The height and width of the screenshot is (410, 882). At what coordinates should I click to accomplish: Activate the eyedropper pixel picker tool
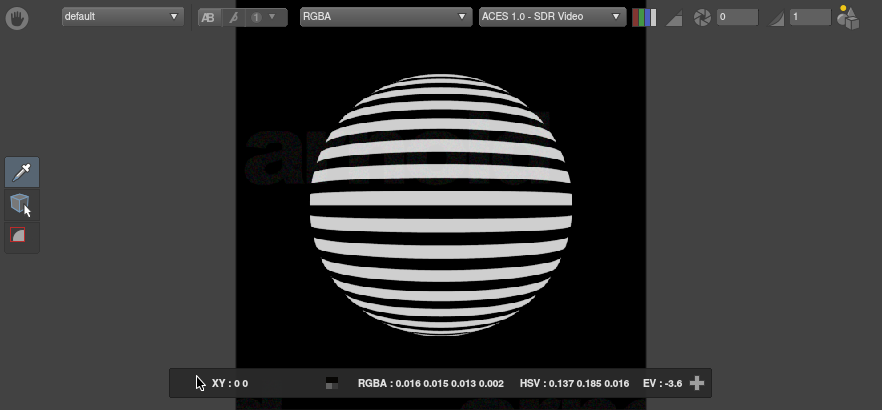pos(22,173)
